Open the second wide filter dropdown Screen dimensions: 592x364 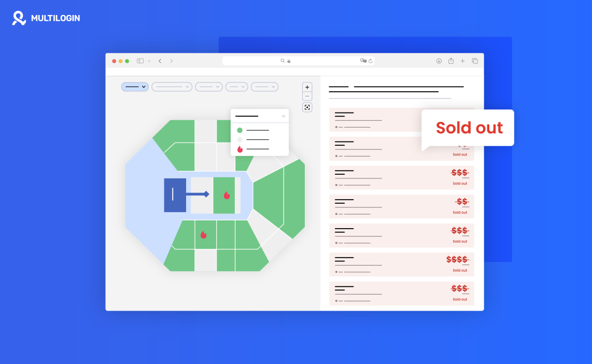click(x=172, y=87)
